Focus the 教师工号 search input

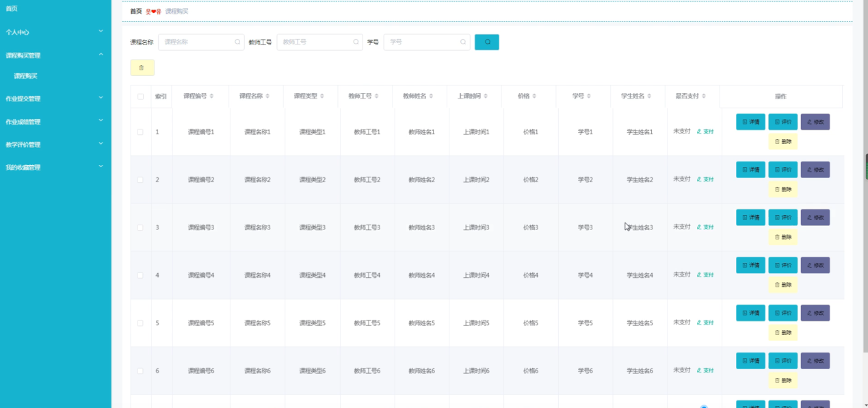point(319,42)
